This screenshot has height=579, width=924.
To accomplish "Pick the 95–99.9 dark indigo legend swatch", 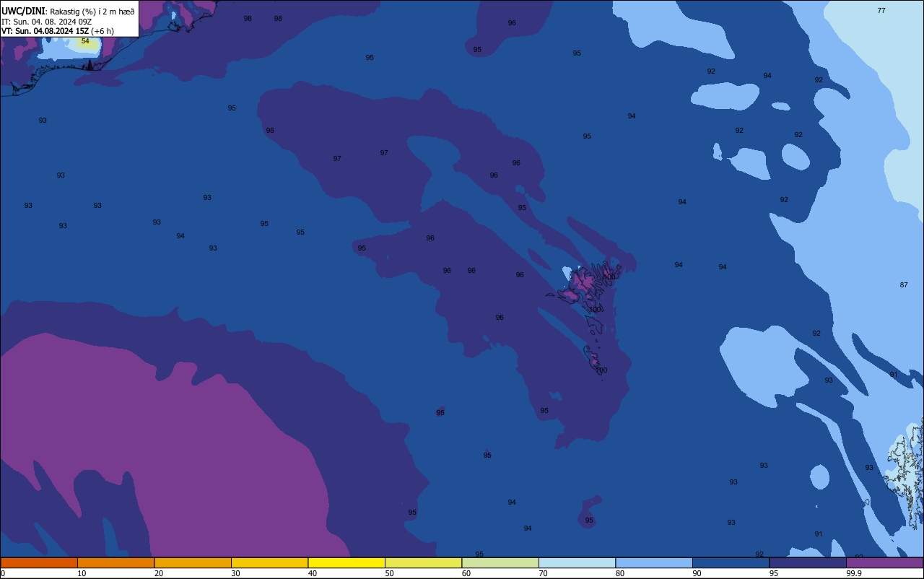I will [808, 562].
